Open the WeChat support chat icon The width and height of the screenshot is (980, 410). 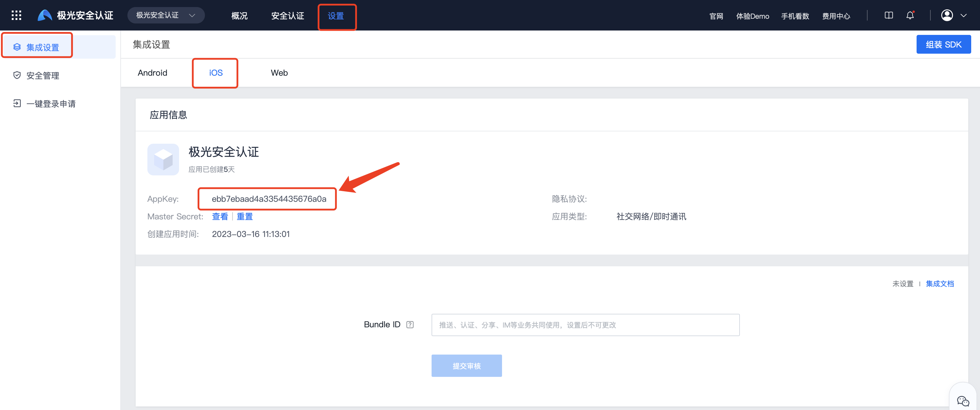[x=963, y=401]
